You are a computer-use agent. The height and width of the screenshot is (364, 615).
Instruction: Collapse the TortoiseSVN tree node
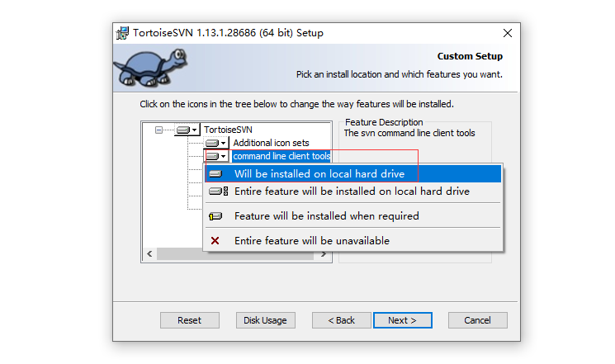click(158, 130)
